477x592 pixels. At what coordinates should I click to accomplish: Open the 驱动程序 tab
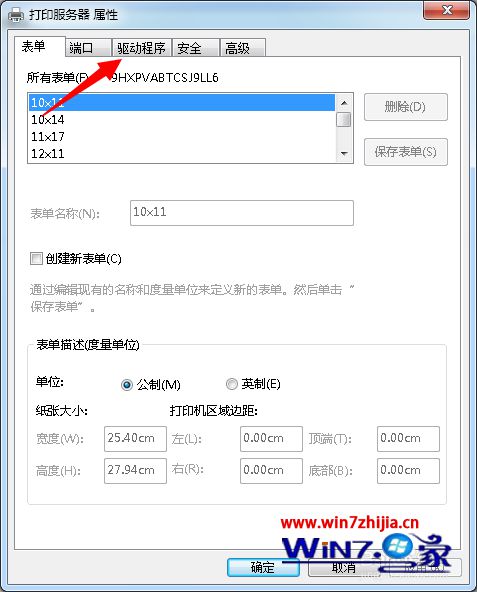point(141,48)
